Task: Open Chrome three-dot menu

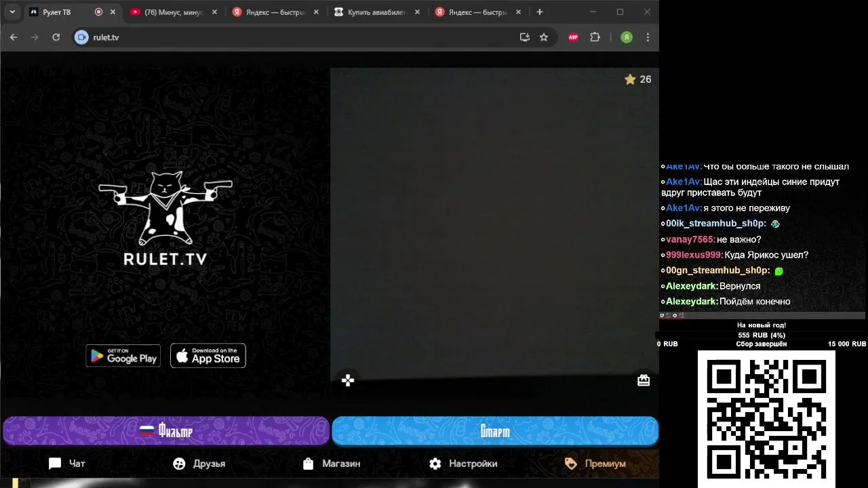Action: [648, 37]
